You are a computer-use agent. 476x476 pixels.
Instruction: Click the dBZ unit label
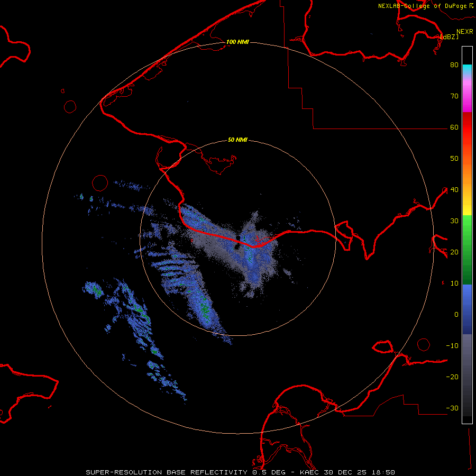click(x=449, y=36)
